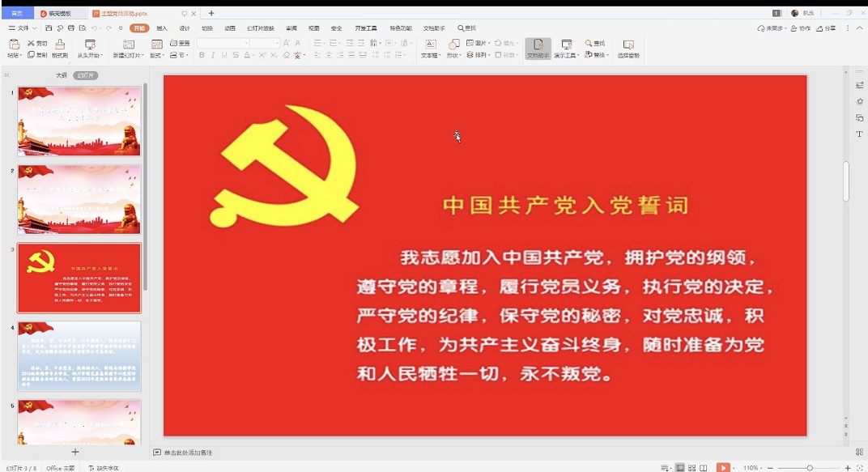Screen dimensions: 868x472
Task: Click the Save icon in quick access bar
Action: point(49,28)
